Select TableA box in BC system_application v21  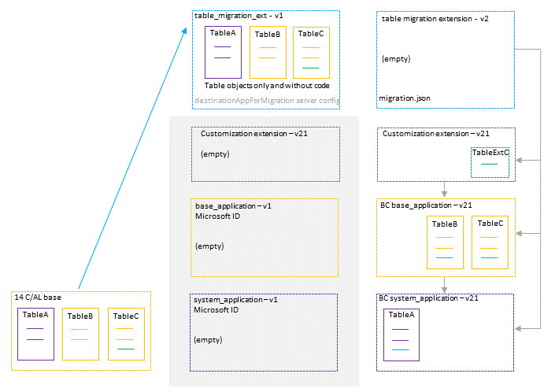pos(401,335)
